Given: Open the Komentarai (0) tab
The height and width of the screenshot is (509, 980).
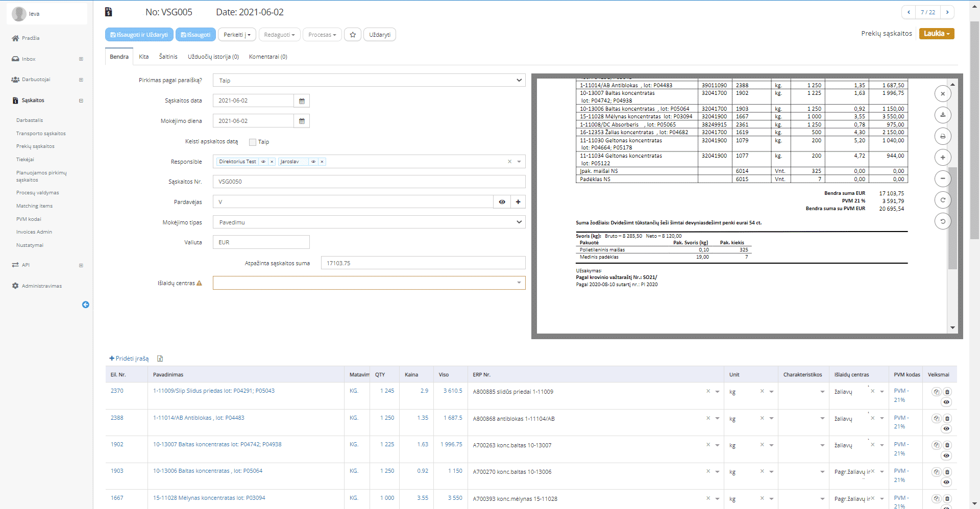Looking at the screenshot, I should pos(268,57).
